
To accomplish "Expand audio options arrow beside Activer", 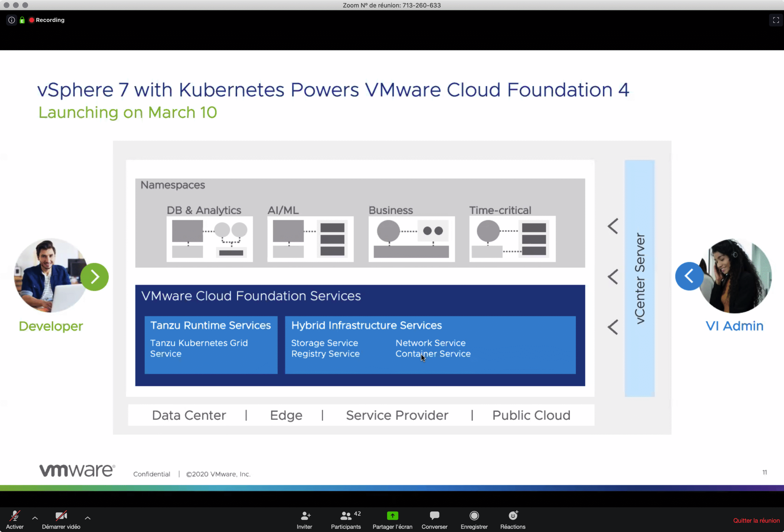I will (35, 518).
